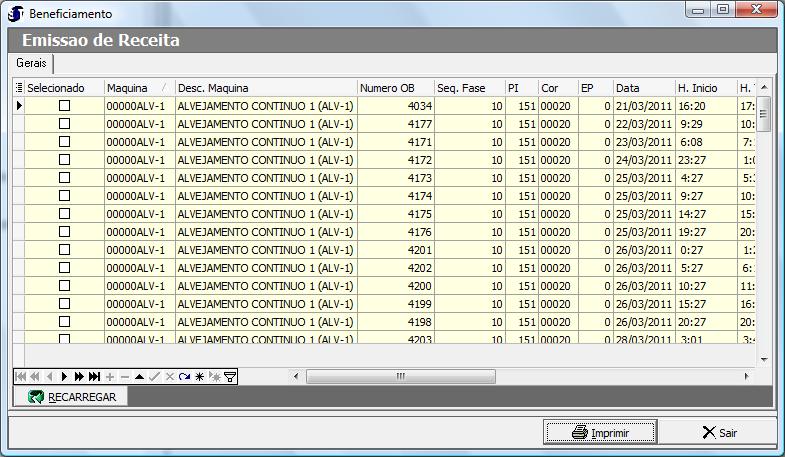Tick the checkbox in row OB 4177
Screen dimensions: 785x457
coord(64,124)
